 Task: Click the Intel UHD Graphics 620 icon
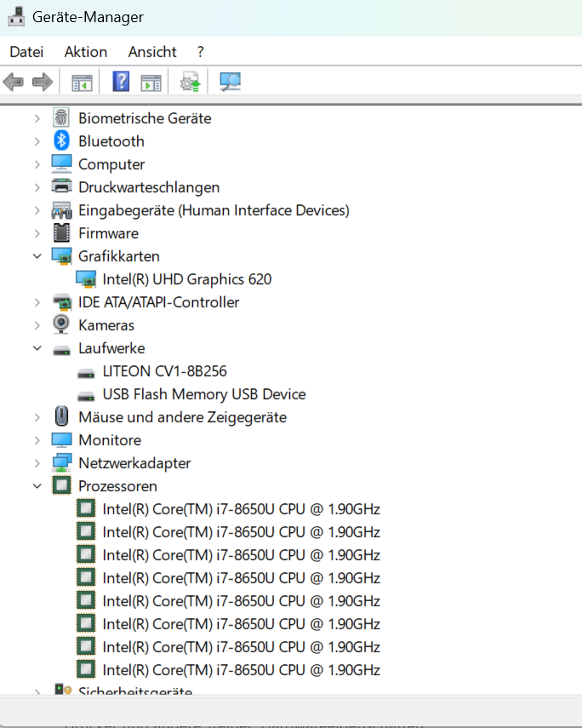pyautogui.click(x=86, y=279)
